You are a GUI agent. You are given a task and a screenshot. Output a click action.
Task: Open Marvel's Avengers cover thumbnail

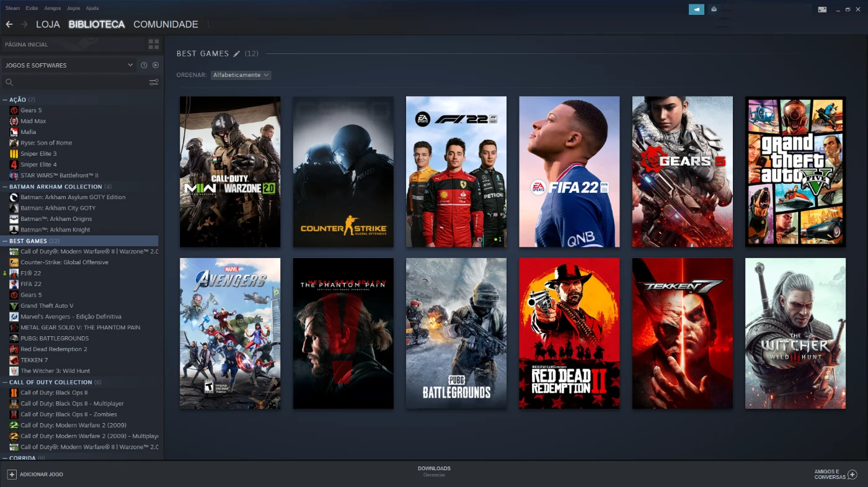tap(230, 334)
